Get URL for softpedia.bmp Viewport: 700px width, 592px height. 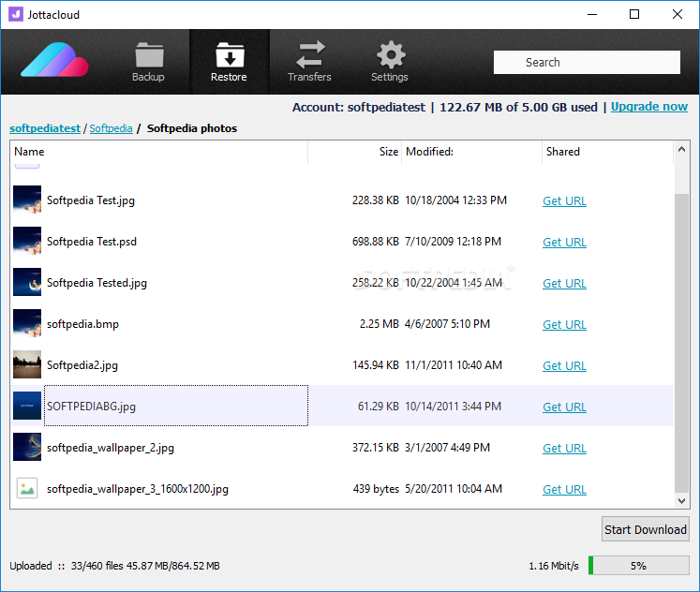[x=564, y=325]
